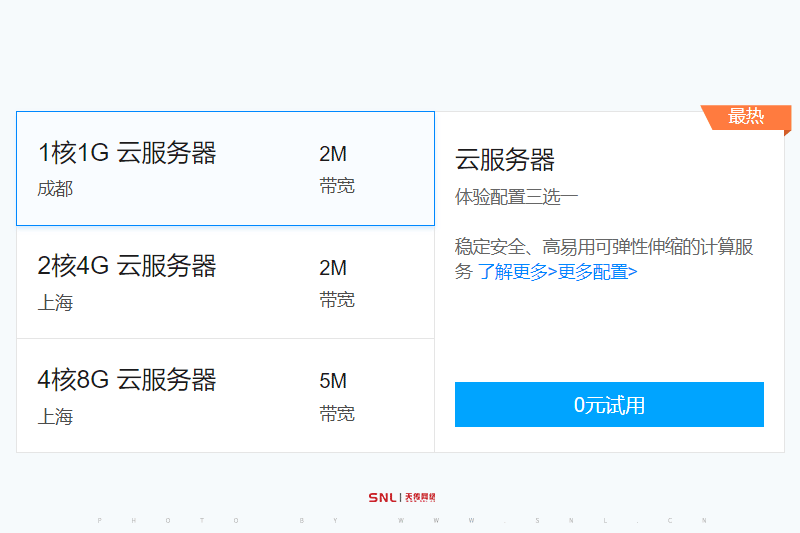800x533 pixels.
Task: Pick the 4核8G 云服务器 plan
Action: [x=127, y=380]
